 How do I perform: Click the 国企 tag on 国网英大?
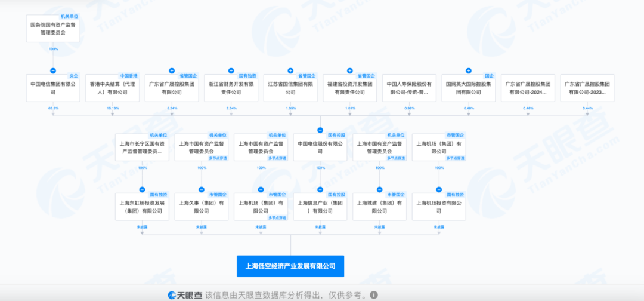point(490,76)
